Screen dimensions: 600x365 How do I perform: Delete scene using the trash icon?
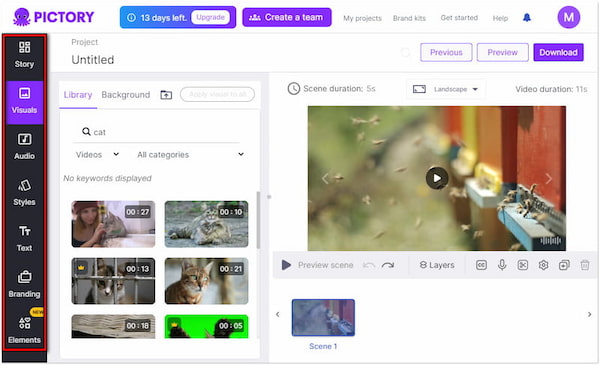tap(585, 265)
